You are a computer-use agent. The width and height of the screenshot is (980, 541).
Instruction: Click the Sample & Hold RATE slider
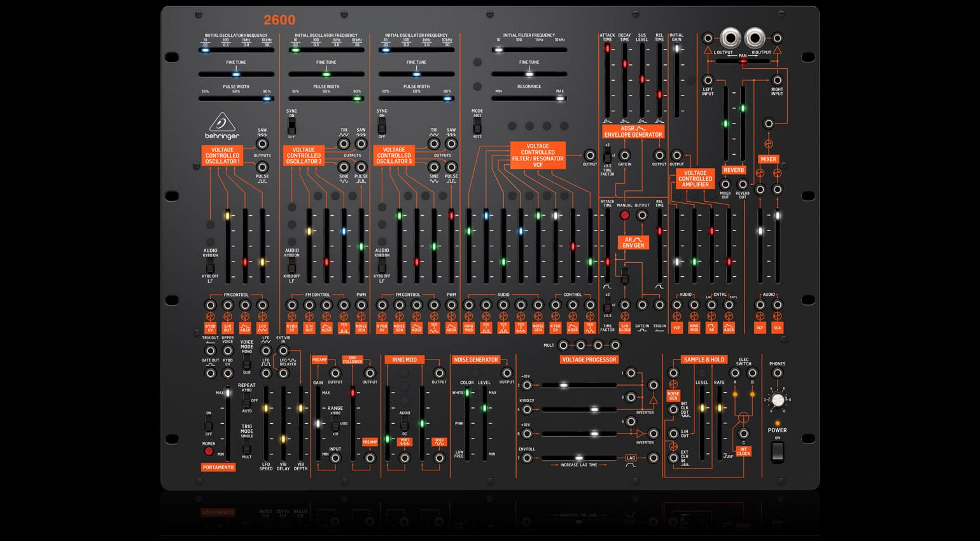point(720,423)
